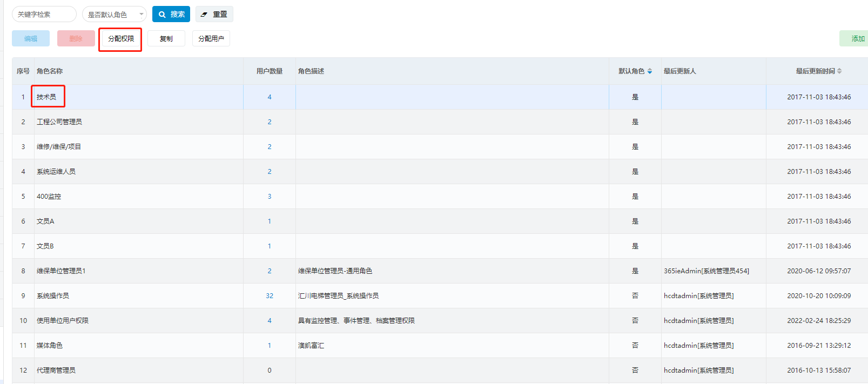
Task: Select the 工程公司管理员 role row
Action: pyautogui.click(x=440, y=122)
